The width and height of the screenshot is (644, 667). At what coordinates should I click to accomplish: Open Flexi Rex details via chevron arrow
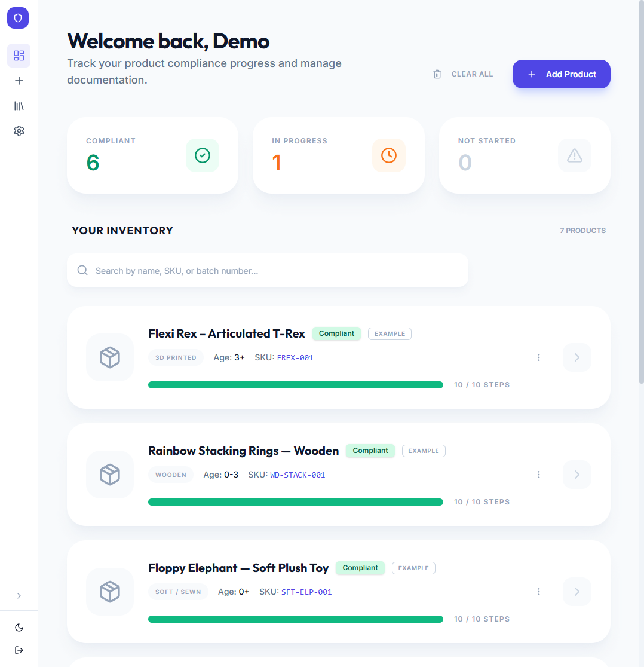tap(577, 357)
